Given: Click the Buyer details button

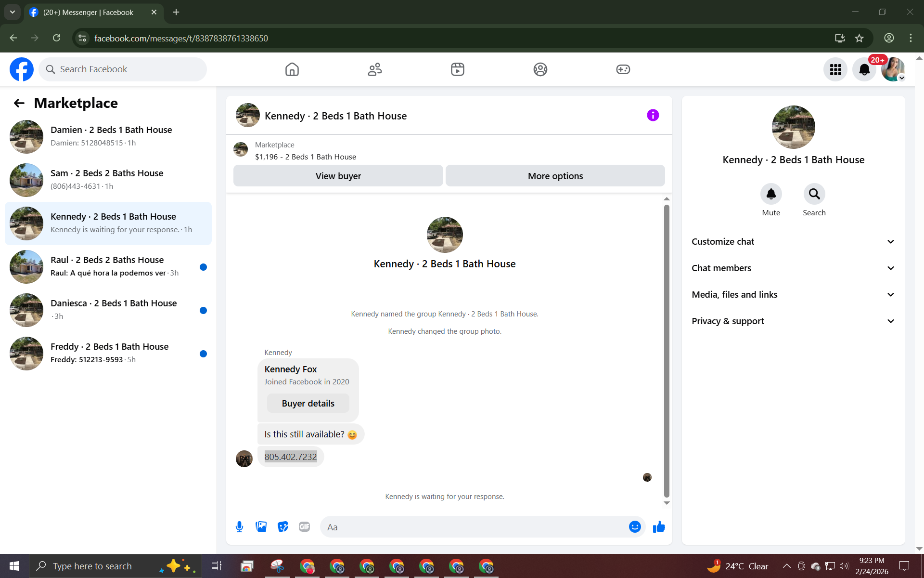Looking at the screenshot, I should pos(308,404).
